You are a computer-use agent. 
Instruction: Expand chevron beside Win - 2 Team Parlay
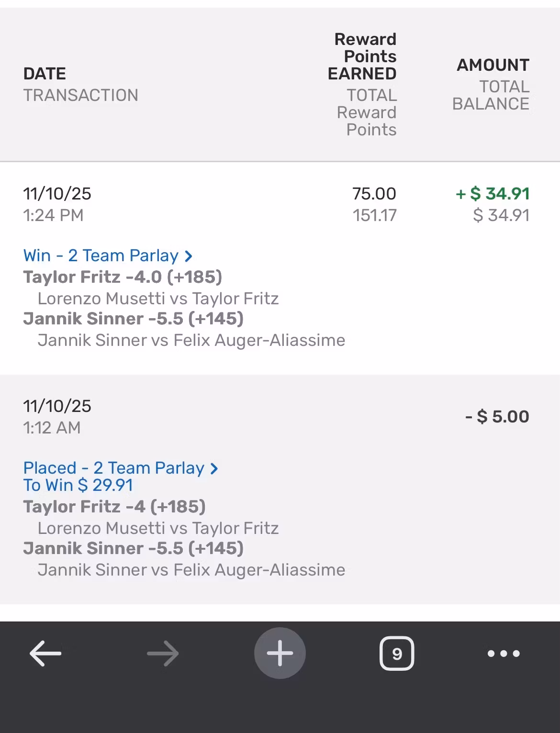tap(189, 256)
